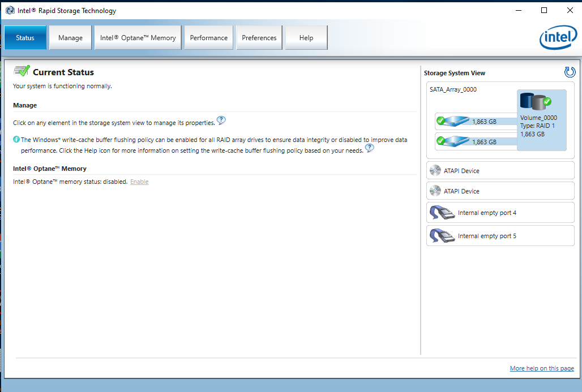Select the SATA_Array_0000 label

click(x=453, y=89)
